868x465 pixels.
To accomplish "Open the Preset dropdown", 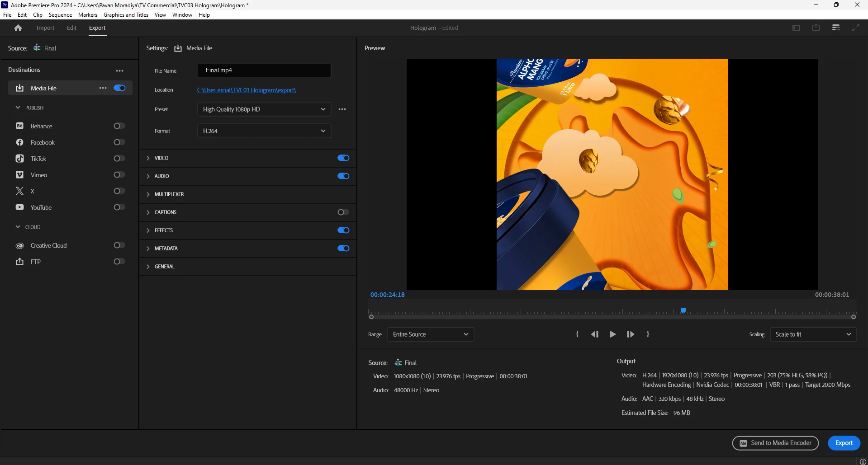I will coord(264,109).
